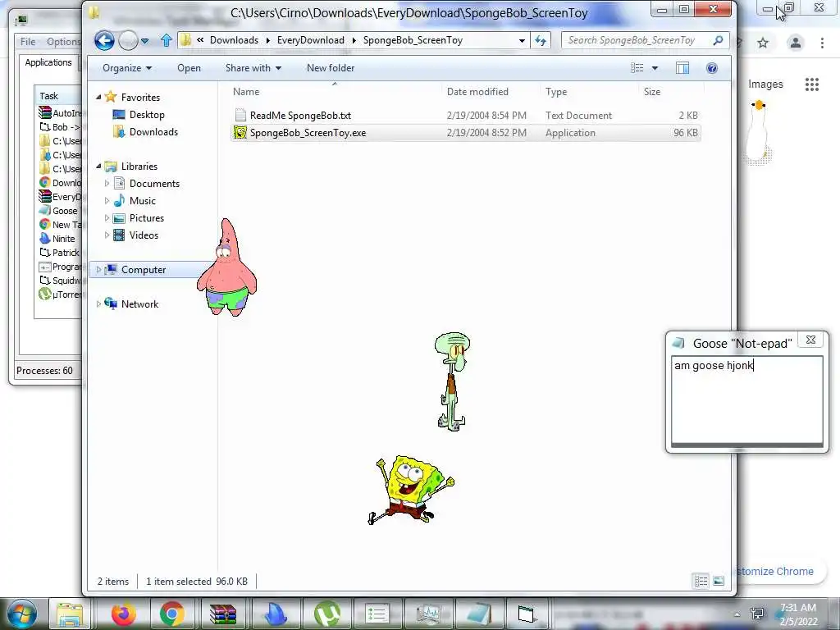Open the Options menu in Task Manager
This screenshot has width=840, height=630.
(x=63, y=42)
